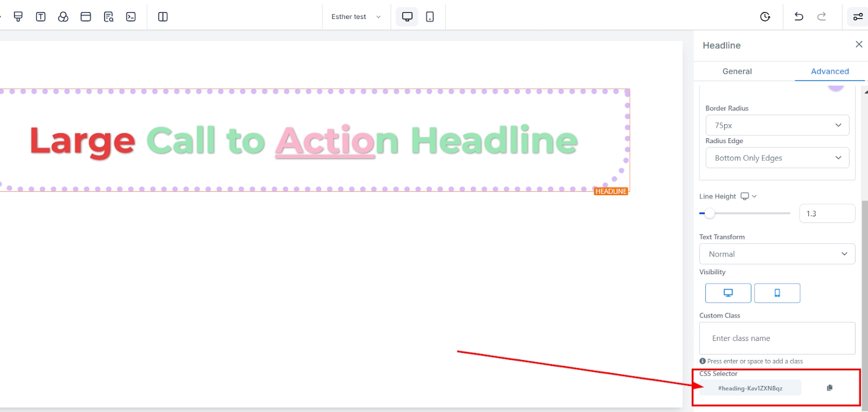This screenshot has height=412, width=868.
Task: Click the #heading-Kav1ZXNBqz selector text
Action: pyautogui.click(x=750, y=388)
